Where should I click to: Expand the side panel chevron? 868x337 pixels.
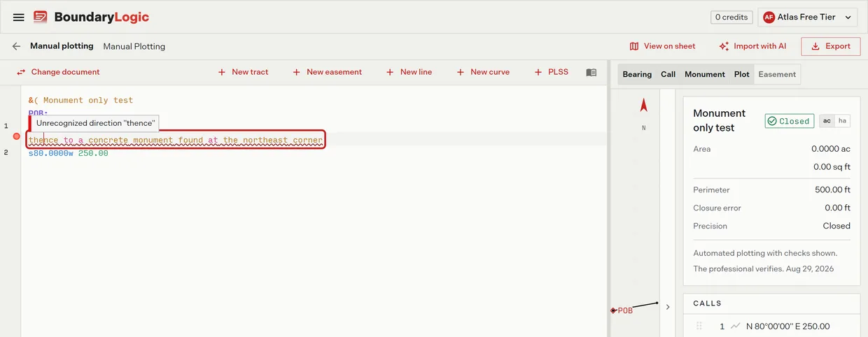pyautogui.click(x=667, y=306)
